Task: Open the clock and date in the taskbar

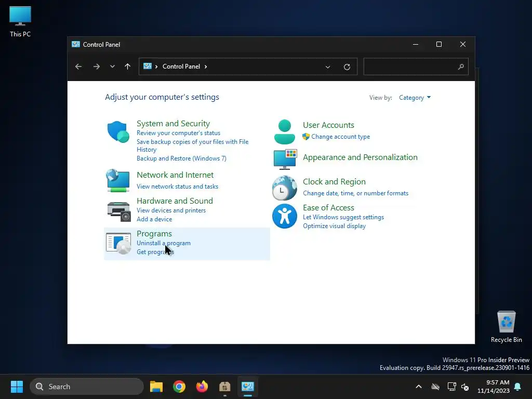Action: click(494, 387)
